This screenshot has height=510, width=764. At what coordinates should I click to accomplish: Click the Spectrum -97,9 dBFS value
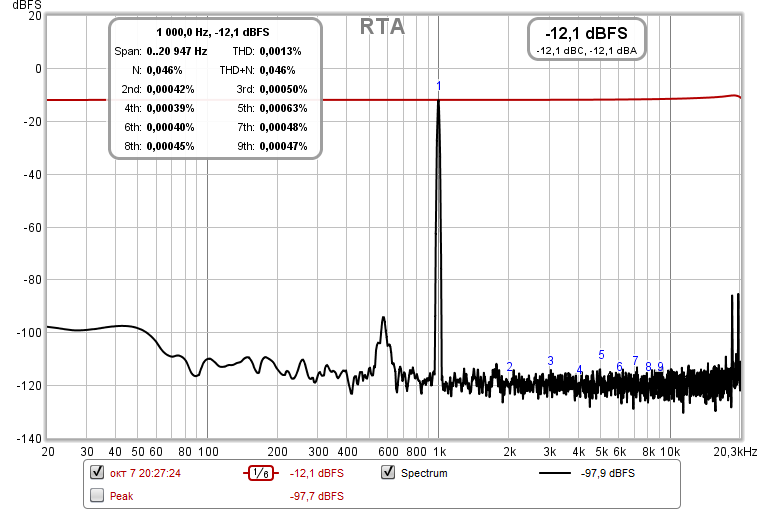[608, 473]
